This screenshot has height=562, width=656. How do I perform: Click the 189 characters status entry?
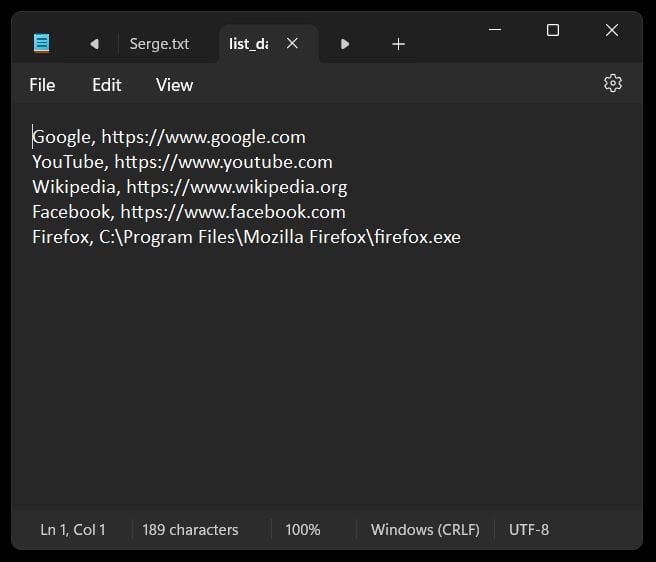(x=190, y=530)
